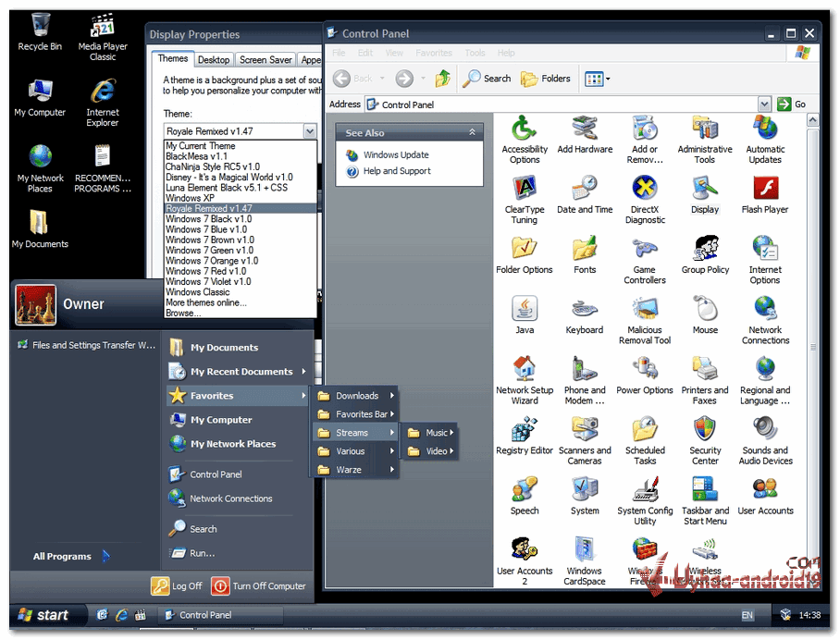Open Administrative Tools icon

[704, 141]
